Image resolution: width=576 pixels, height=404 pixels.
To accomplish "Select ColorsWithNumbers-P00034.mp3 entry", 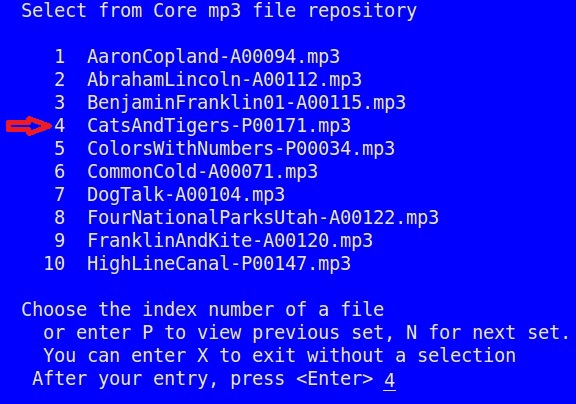I will click(x=241, y=149).
